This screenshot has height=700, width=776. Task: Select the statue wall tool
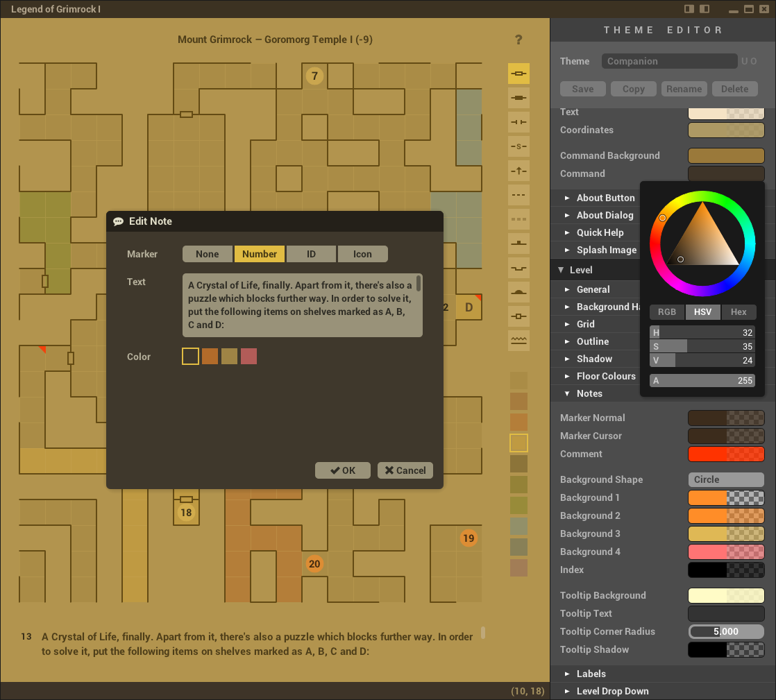click(x=518, y=292)
